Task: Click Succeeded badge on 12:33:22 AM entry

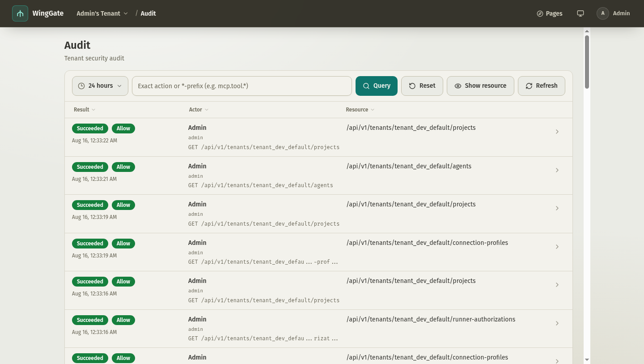Action: coord(90,128)
